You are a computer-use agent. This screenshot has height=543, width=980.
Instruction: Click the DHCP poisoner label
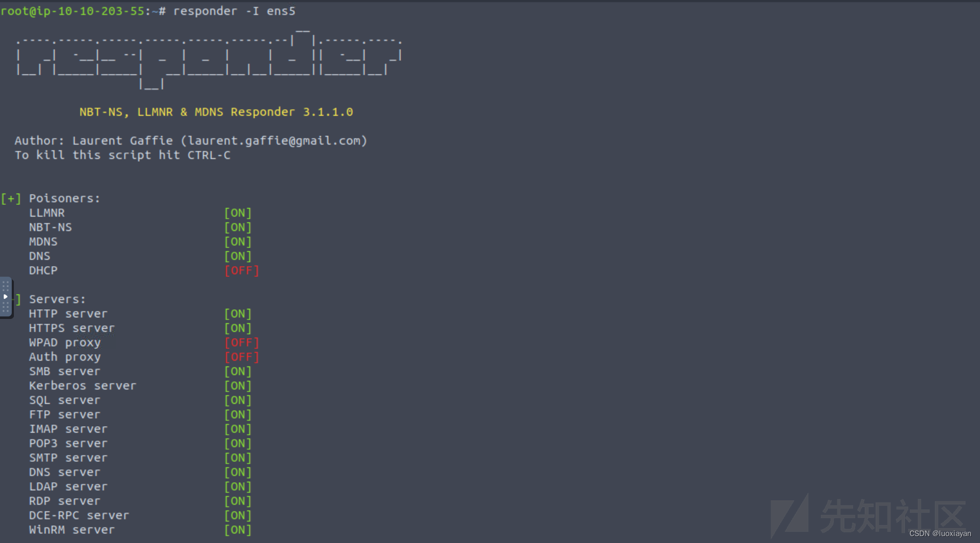click(43, 270)
